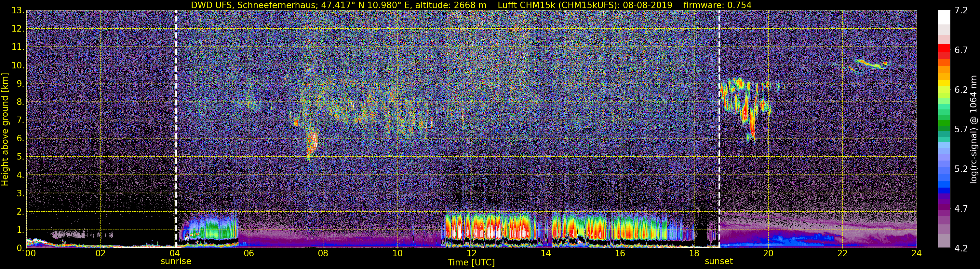Click the '00' time tick label
The image size is (980, 269).
tap(30, 253)
